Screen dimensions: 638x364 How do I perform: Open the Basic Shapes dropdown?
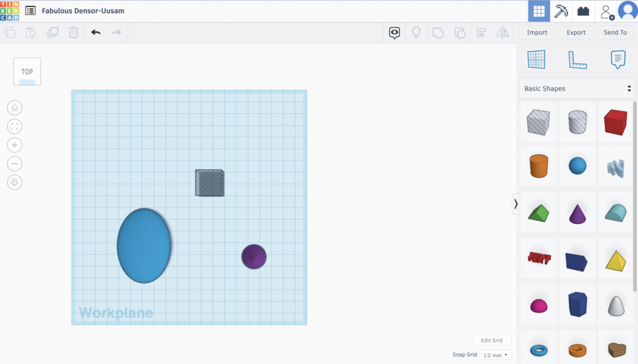coord(577,88)
